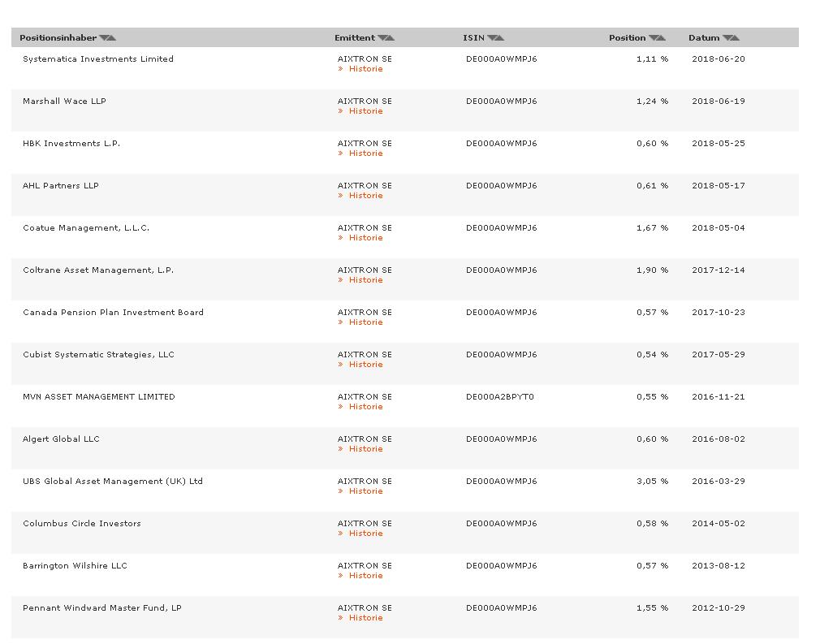Click the Historie link for Algert Global LLC
Viewport: 820px width, 644px height.
click(x=365, y=449)
